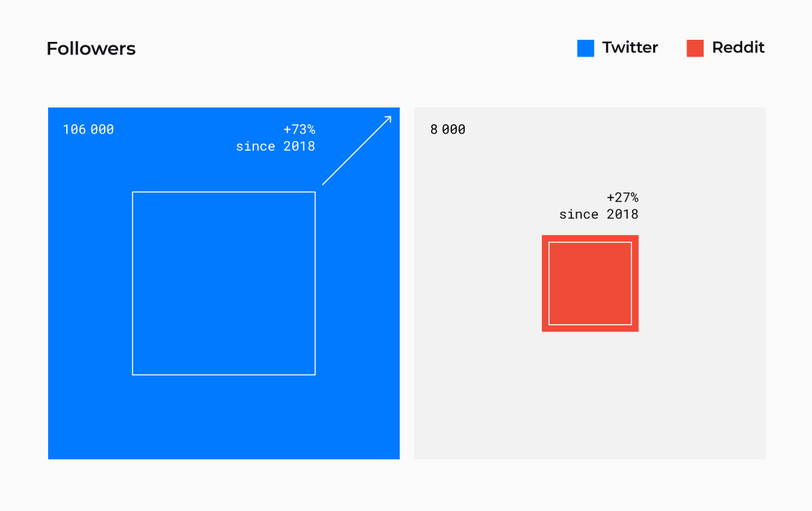Click the +73% percentage text
Screen dimensions: 812x511
click(299, 130)
